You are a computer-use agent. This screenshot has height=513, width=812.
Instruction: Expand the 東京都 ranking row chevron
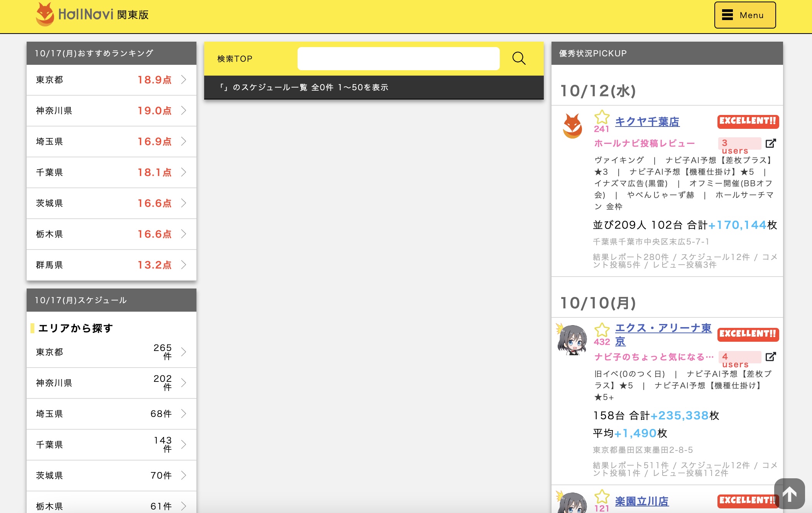[x=183, y=80]
